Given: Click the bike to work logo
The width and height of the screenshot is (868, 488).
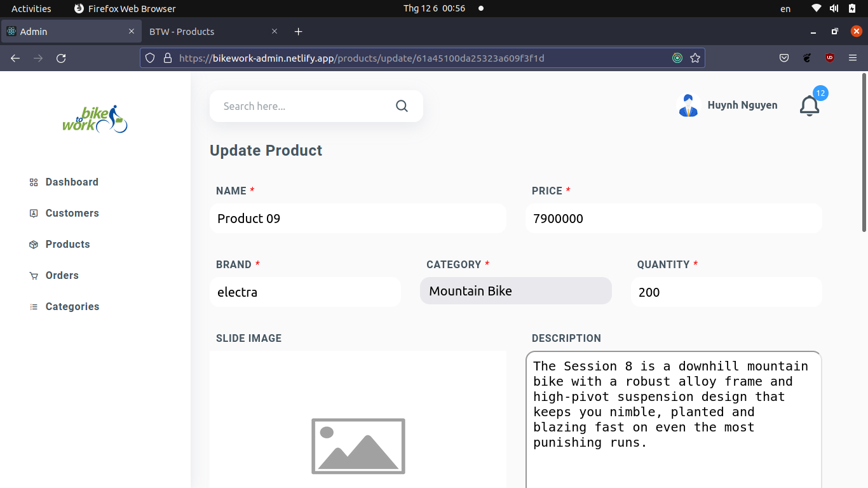Looking at the screenshot, I should [x=95, y=119].
